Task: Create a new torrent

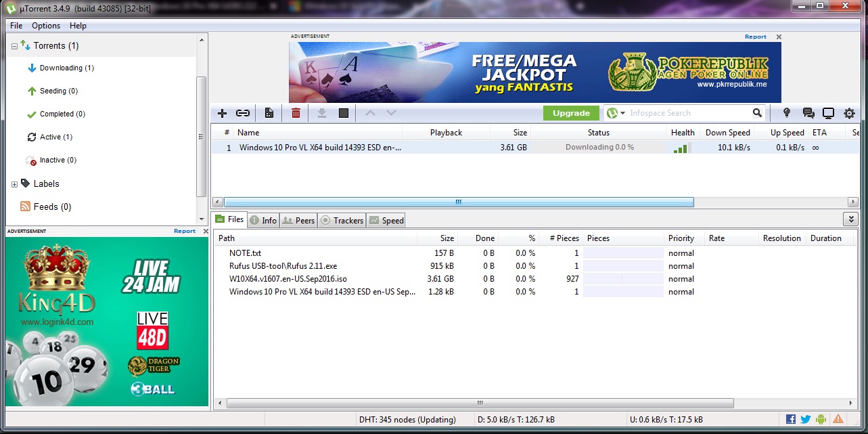Action: [x=269, y=113]
